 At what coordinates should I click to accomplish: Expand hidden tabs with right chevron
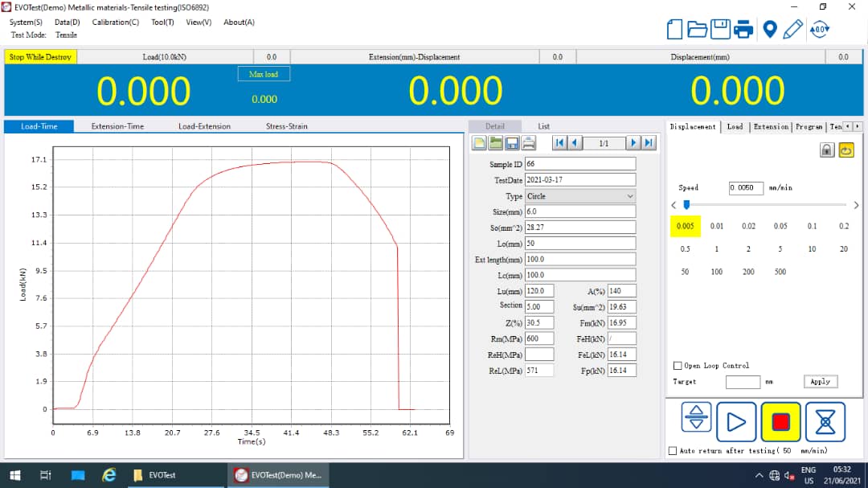point(858,126)
